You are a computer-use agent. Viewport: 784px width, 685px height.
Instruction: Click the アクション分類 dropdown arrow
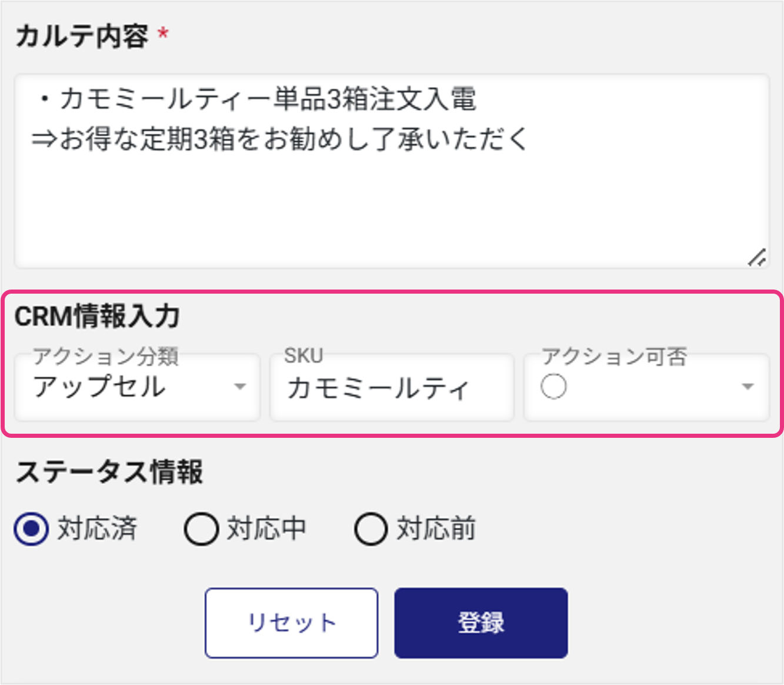pyautogui.click(x=239, y=387)
